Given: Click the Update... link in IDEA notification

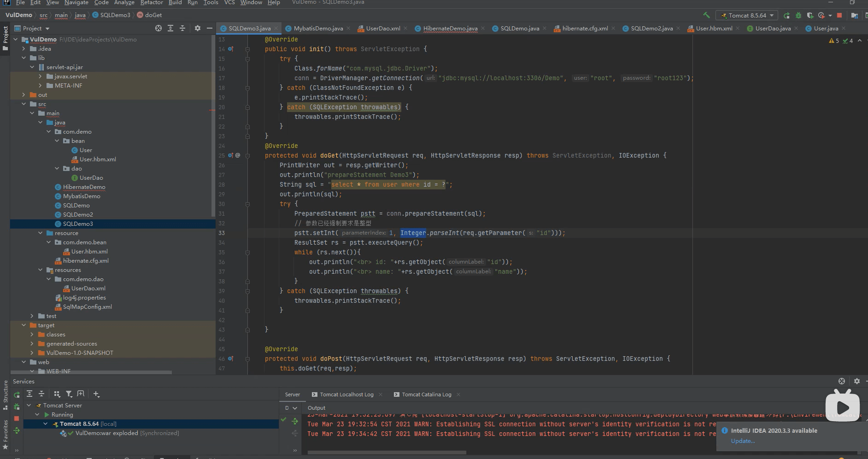Looking at the screenshot, I should (x=743, y=441).
